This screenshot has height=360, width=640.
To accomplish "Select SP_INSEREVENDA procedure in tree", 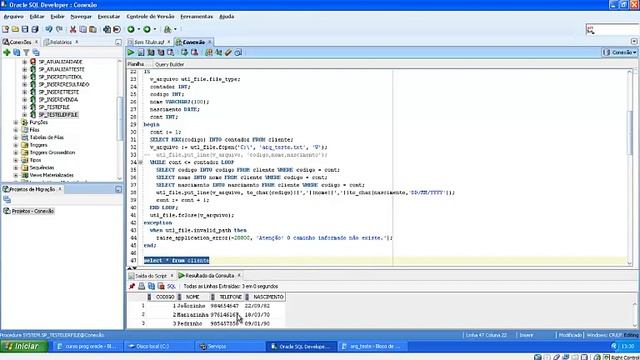I will pyautogui.click(x=58, y=100).
